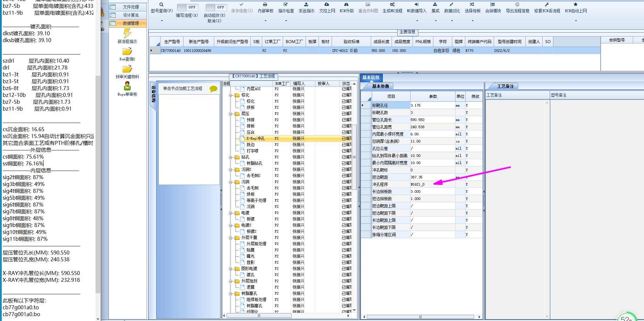Select the X-Ray冲孔 tree node

coord(256,139)
